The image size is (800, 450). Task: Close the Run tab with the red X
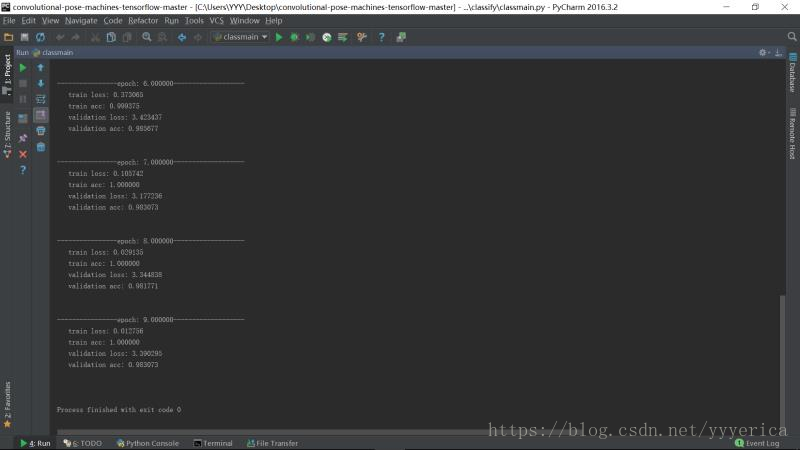(23, 154)
